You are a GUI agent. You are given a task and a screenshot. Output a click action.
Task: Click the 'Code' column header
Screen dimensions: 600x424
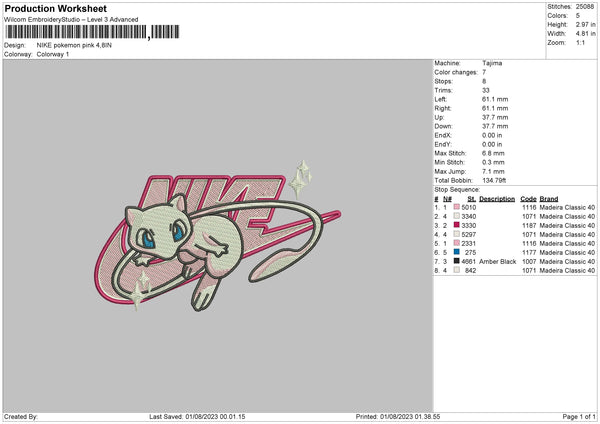tap(528, 199)
